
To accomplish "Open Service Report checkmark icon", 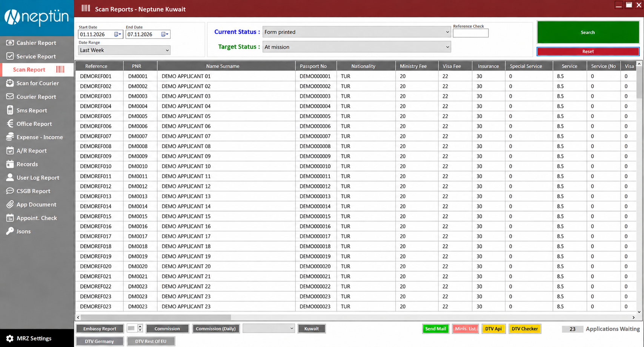I will coord(10,56).
